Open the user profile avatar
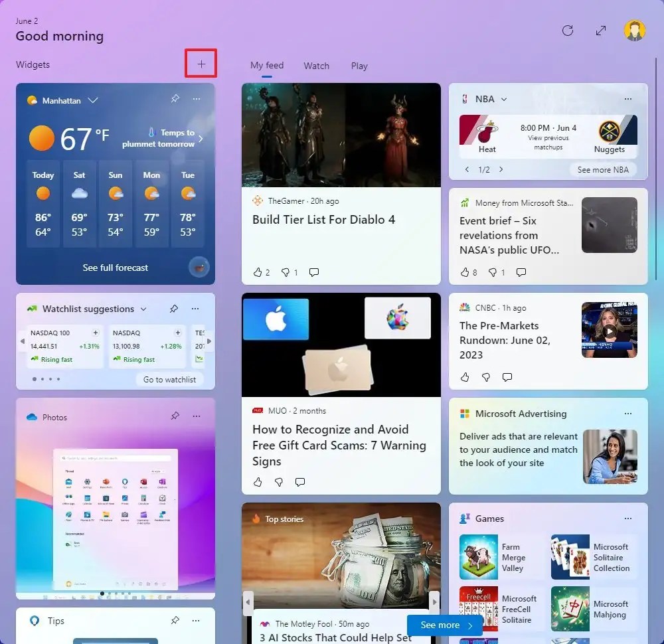Screen dimensions: 664x644 [634, 31]
